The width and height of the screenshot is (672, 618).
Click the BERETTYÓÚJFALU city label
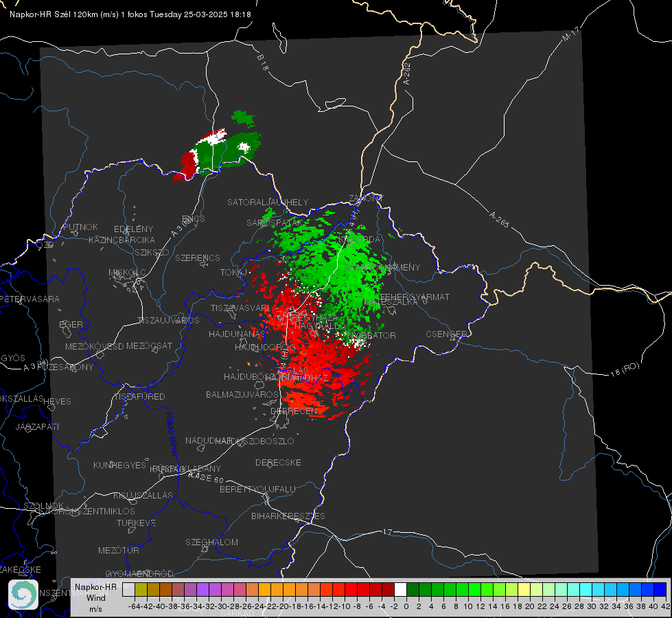[257, 490]
